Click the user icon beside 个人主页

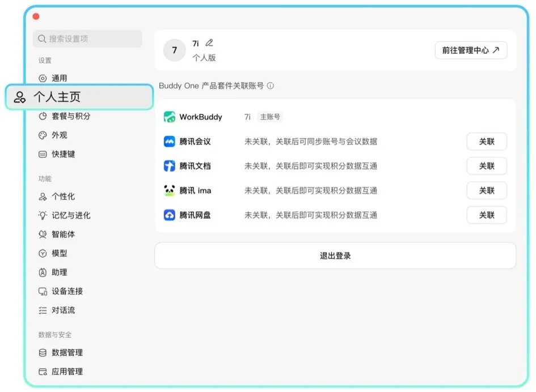coord(19,97)
